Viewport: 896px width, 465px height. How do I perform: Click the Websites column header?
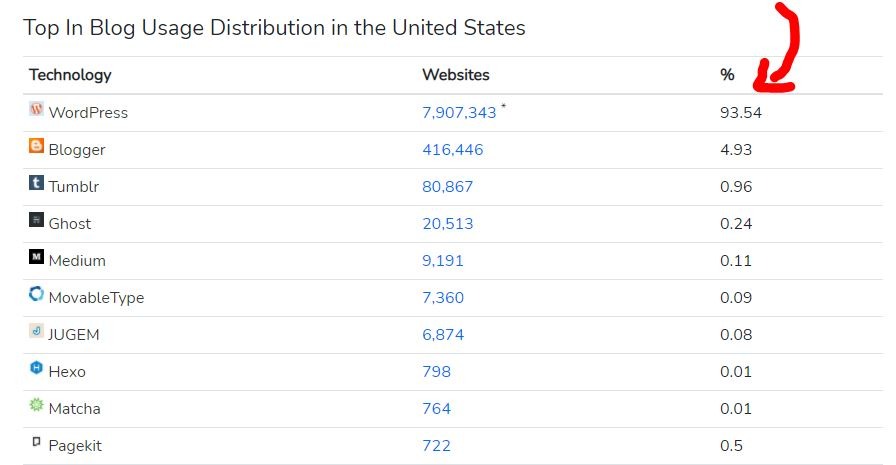click(456, 75)
